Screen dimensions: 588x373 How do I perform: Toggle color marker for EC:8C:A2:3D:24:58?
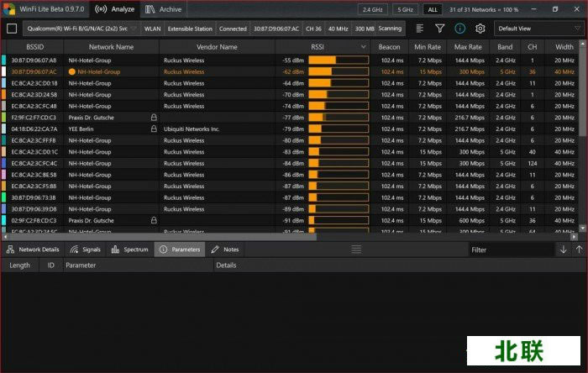[x=3, y=94]
